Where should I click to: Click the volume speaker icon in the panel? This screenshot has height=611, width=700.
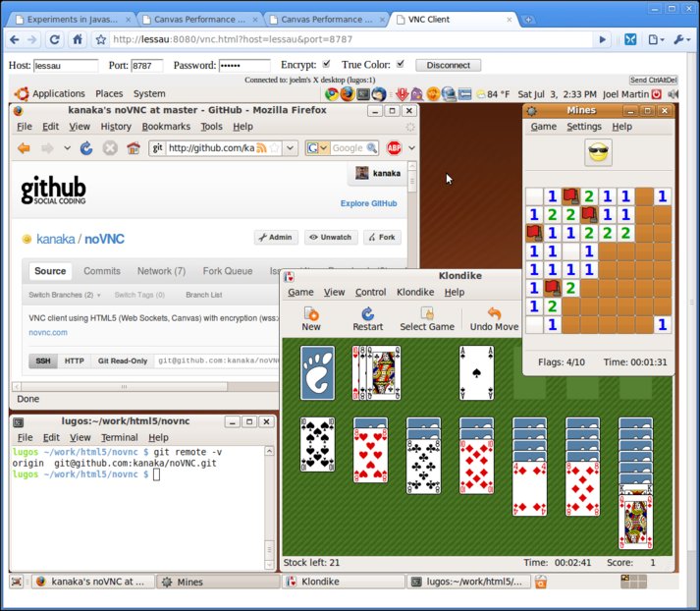673,94
